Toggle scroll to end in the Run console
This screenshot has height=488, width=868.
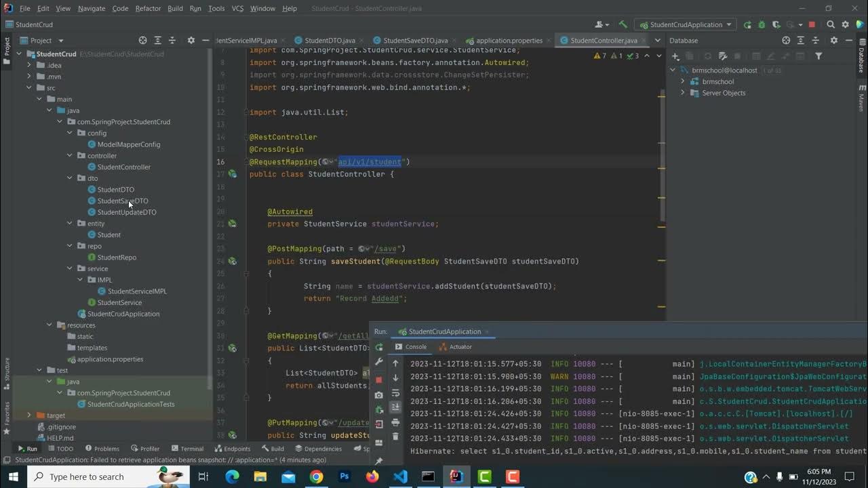396,407
